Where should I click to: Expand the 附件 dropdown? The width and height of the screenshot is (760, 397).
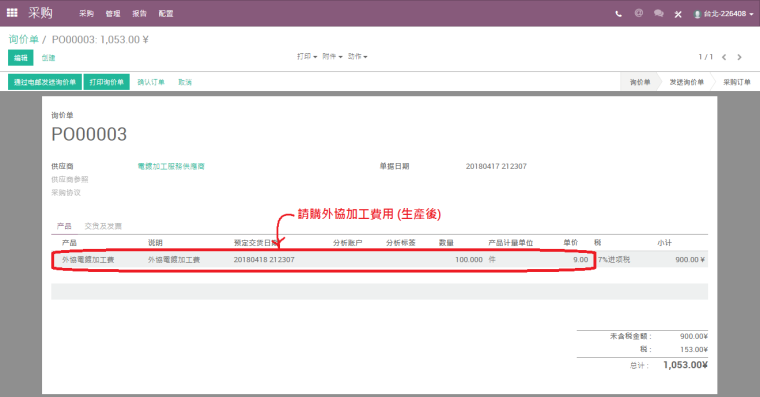(332, 57)
